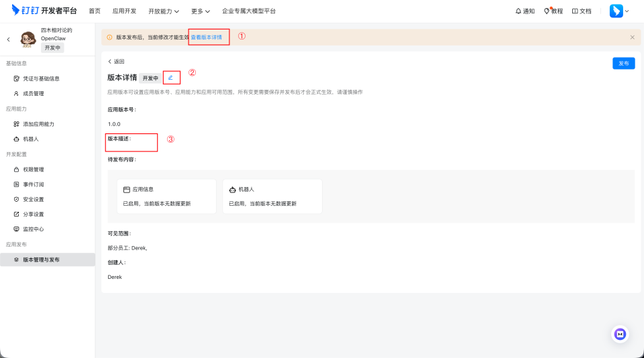Screen dimensions: 644x358
Task: Select 版本管理与发布 in sidebar
Action: [48, 259]
